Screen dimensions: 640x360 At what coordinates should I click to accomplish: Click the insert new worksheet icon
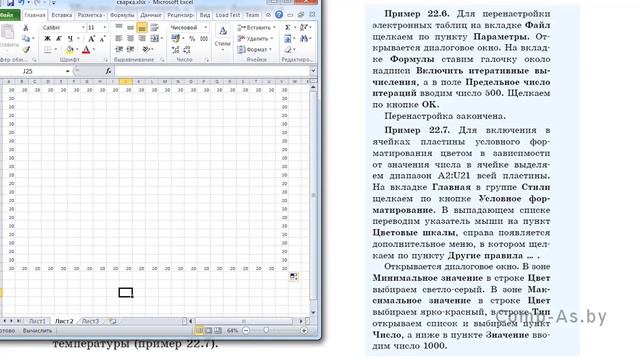click(x=112, y=321)
